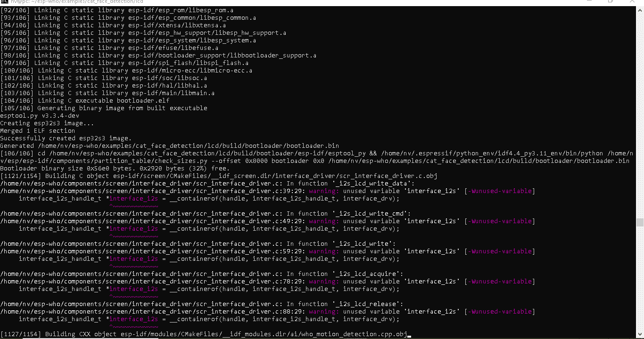Click the '_i2s_lcd_acquire' function name text
Image resolution: width=644 pixels, height=339 pixels.
tap(367, 274)
